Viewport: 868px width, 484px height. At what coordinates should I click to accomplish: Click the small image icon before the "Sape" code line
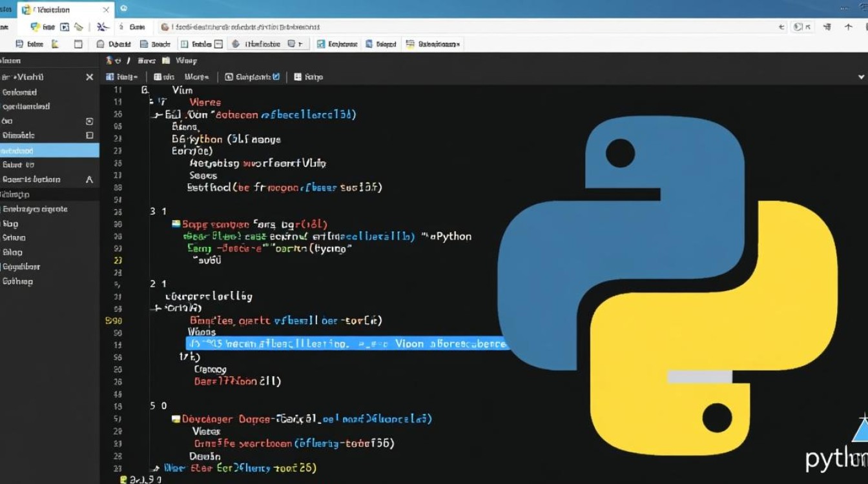click(176, 225)
